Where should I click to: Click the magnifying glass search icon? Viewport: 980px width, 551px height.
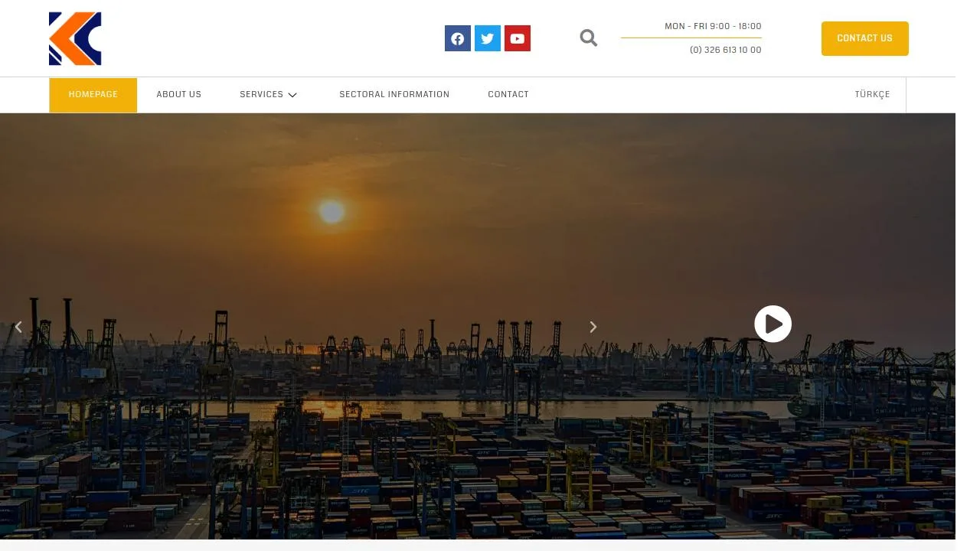click(588, 37)
